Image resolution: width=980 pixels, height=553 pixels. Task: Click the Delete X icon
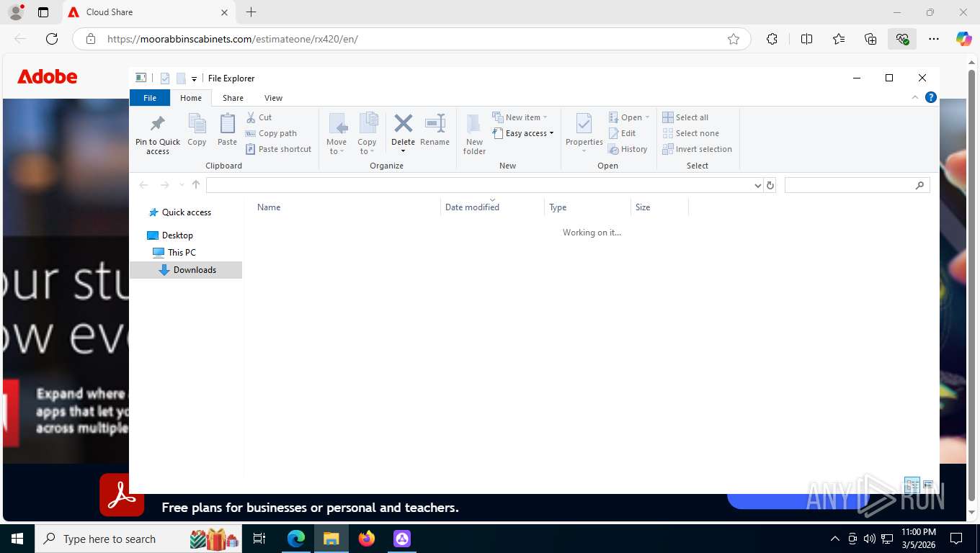click(x=403, y=124)
